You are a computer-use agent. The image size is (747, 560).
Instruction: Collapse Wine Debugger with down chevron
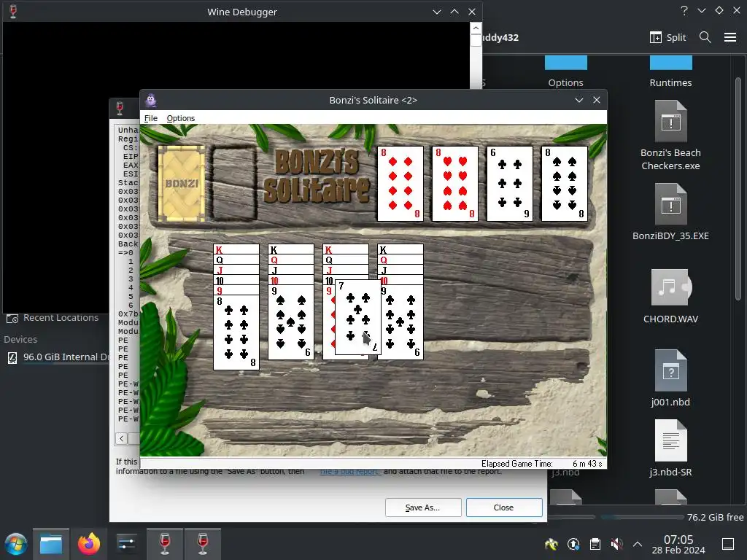437,12
